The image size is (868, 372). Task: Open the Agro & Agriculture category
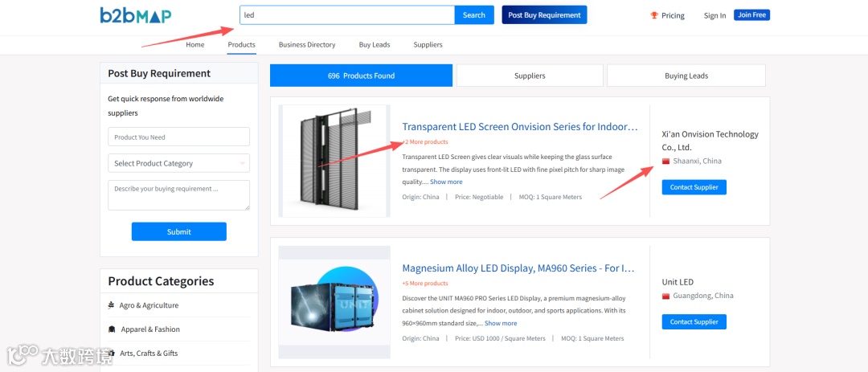pos(149,305)
